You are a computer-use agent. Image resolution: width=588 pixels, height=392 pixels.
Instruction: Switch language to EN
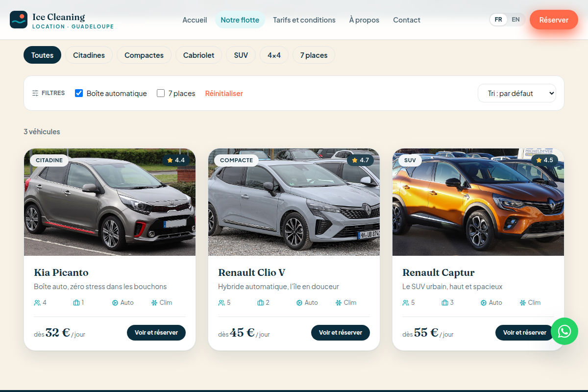coord(515,20)
